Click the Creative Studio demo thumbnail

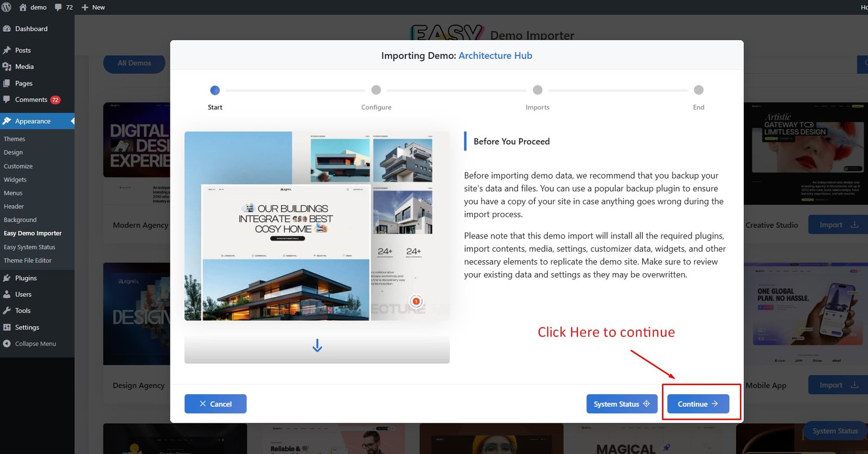tap(806, 154)
